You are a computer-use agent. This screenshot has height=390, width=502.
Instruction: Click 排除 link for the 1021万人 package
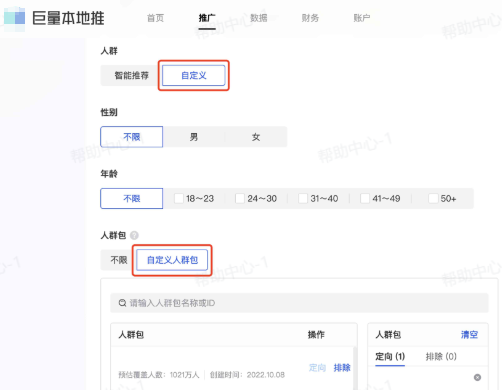[x=342, y=368]
